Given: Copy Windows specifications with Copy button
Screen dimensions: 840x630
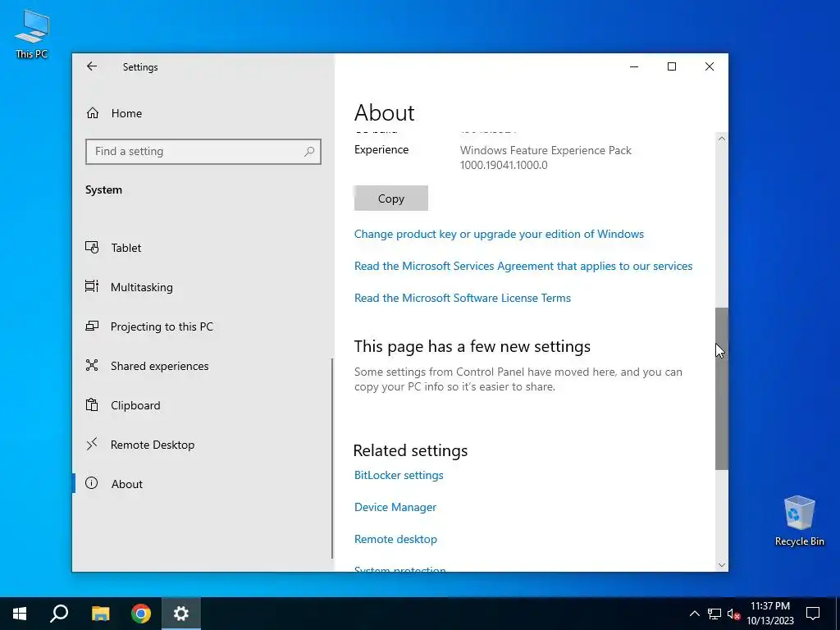Looking at the screenshot, I should 391,199.
